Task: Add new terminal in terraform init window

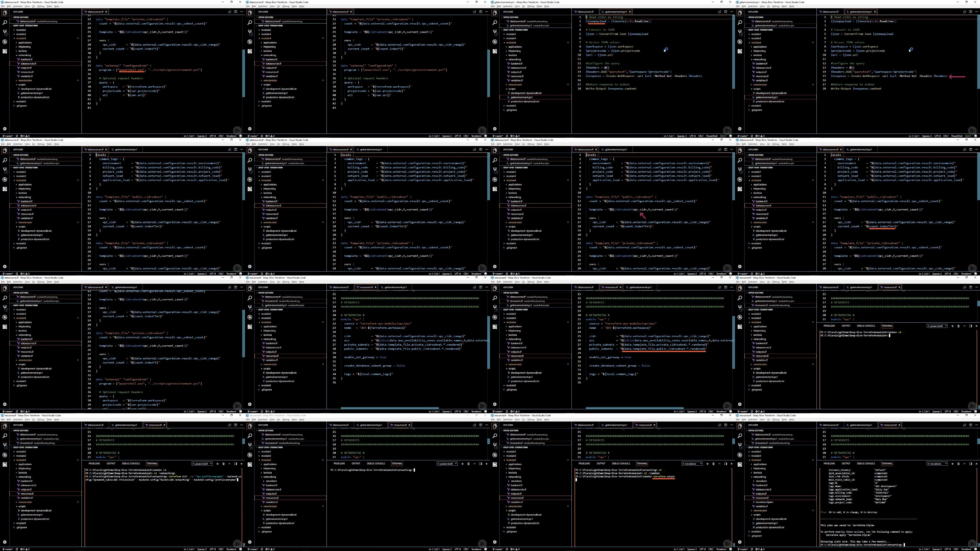Action: (217, 463)
